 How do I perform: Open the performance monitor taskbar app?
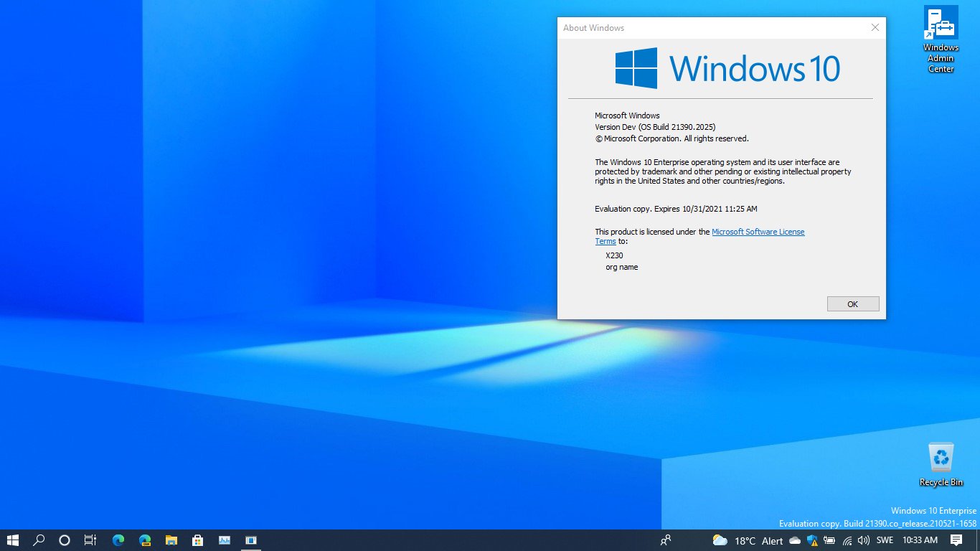click(x=225, y=540)
